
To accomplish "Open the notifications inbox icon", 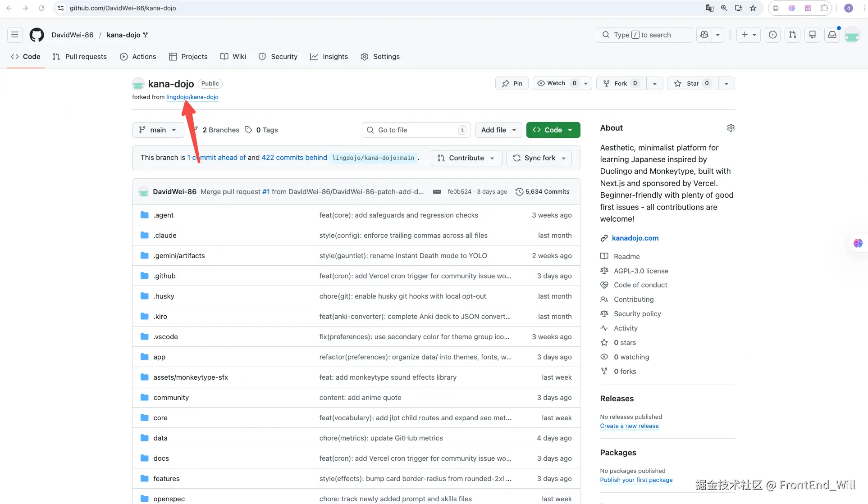I will pos(832,35).
